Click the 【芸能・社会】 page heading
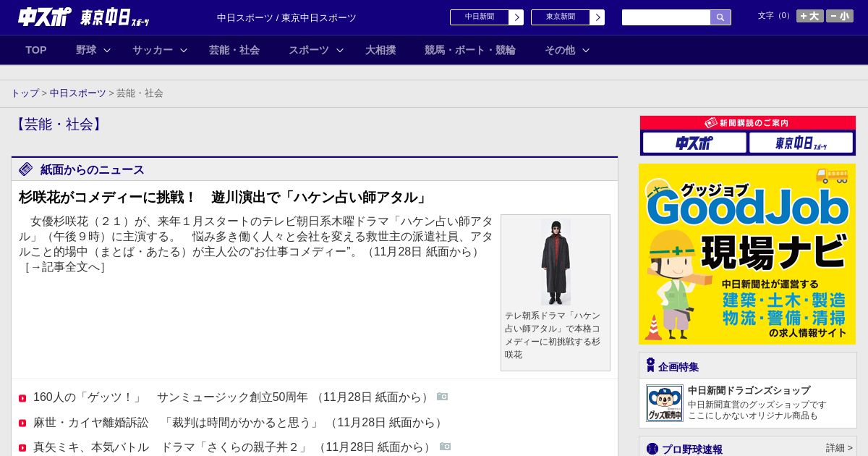 59,124
